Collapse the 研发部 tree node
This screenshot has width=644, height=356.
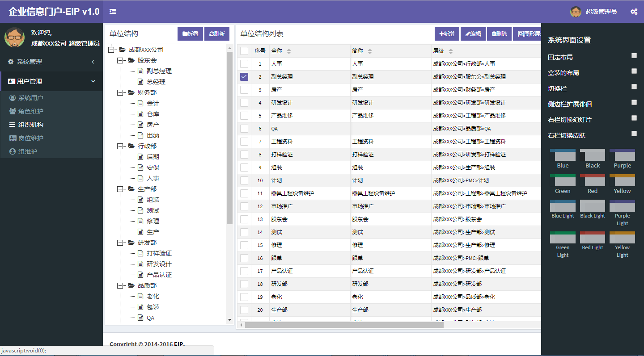120,243
